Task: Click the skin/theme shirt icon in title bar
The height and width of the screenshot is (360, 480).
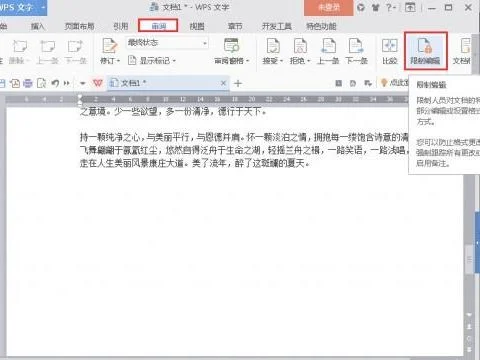Action: 376,7
